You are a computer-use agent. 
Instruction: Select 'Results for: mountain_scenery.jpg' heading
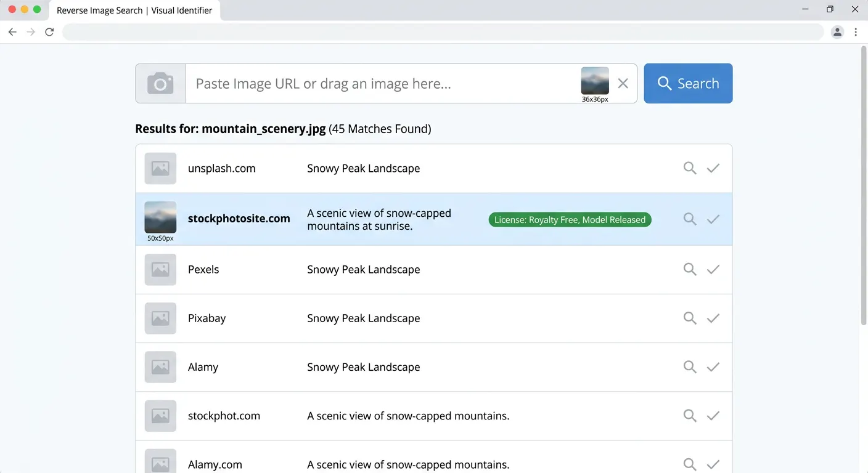click(x=231, y=129)
